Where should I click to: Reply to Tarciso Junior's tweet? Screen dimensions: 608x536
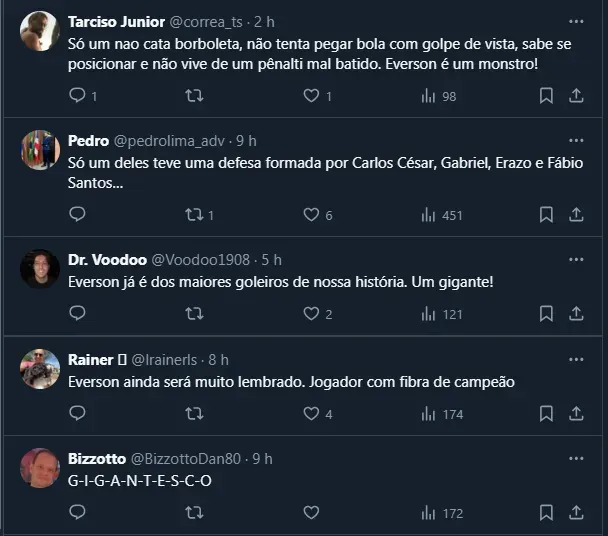click(77, 96)
